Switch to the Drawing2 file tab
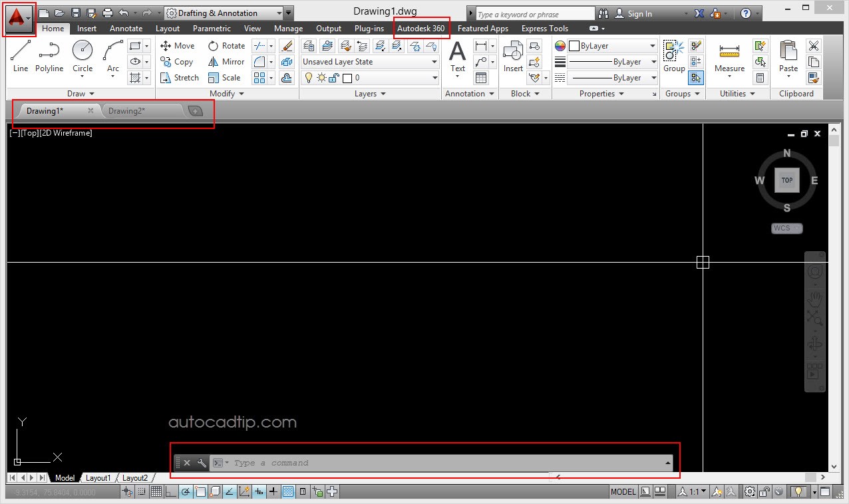 pyautogui.click(x=127, y=111)
